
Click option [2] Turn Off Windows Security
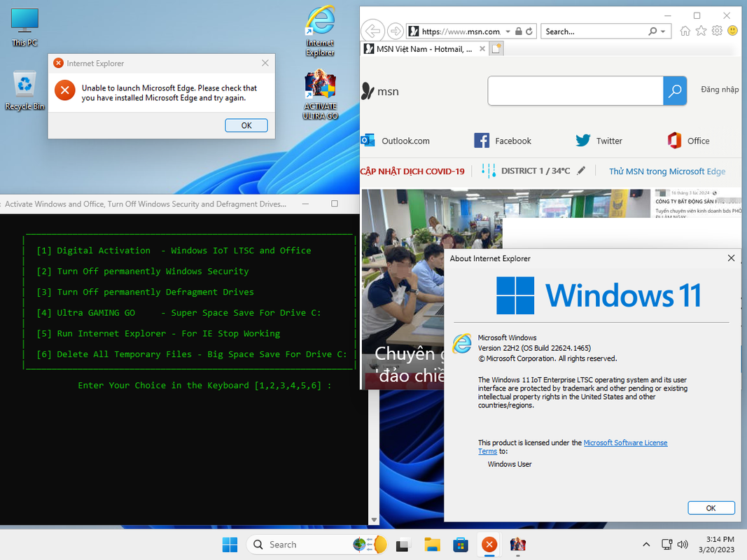[142, 272]
